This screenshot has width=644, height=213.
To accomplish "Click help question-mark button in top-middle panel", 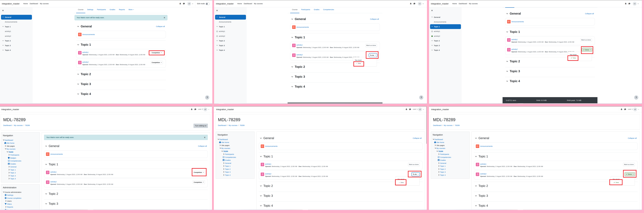I will [421, 98].
